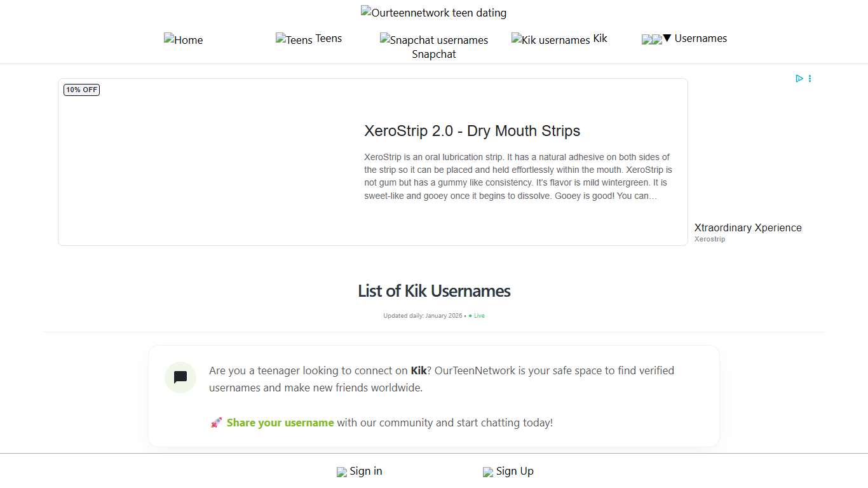The height and width of the screenshot is (488, 868).
Task: Click the Snapchat usernames icon
Action: (385, 39)
